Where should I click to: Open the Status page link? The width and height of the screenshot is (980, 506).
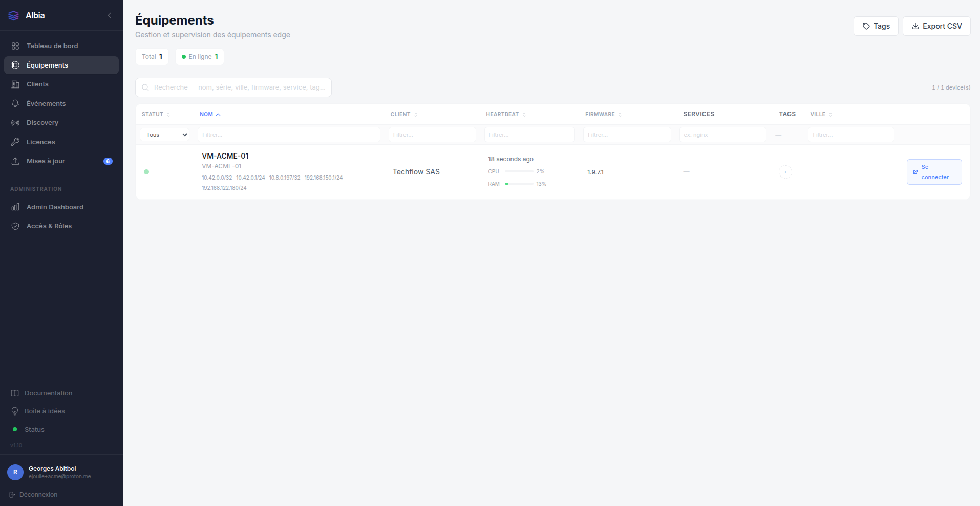pyautogui.click(x=34, y=430)
